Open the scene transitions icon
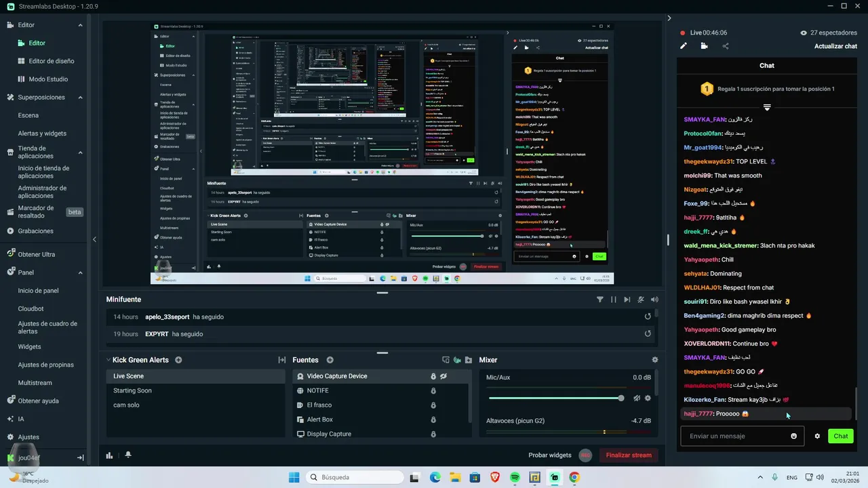 (282, 360)
